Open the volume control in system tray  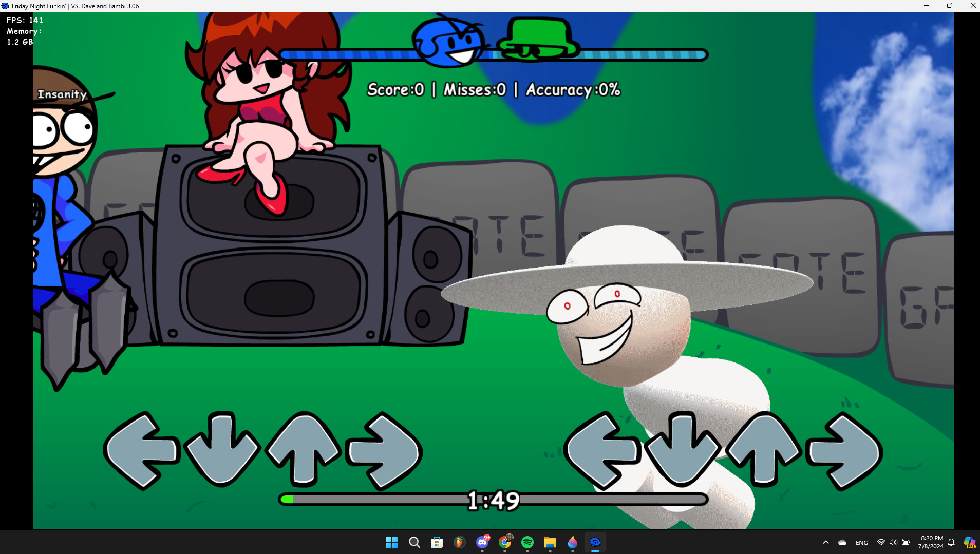tap(893, 542)
